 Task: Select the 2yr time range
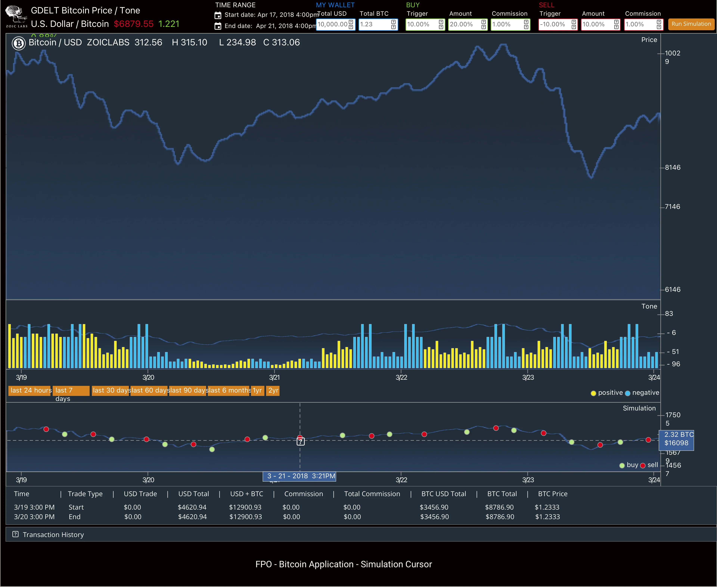pos(273,391)
